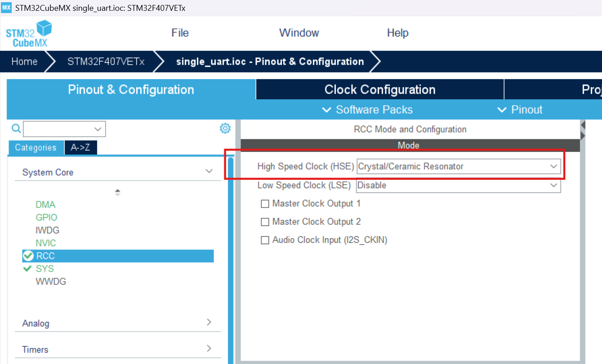
Task: Select IWDG in System Core list
Action: pyautogui.click(x=47, y=231)
